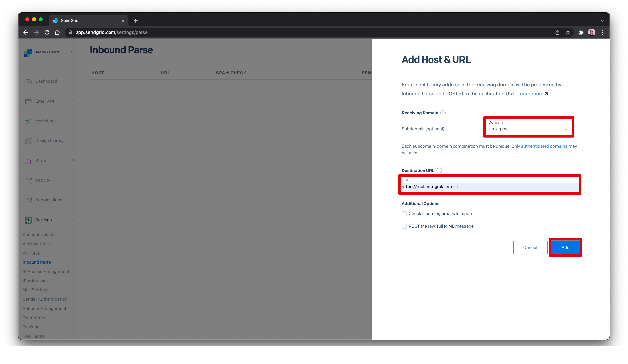This screenshot has width=628, height=364.
Task: Open the Chrome profile avatar
Action: 592,32
